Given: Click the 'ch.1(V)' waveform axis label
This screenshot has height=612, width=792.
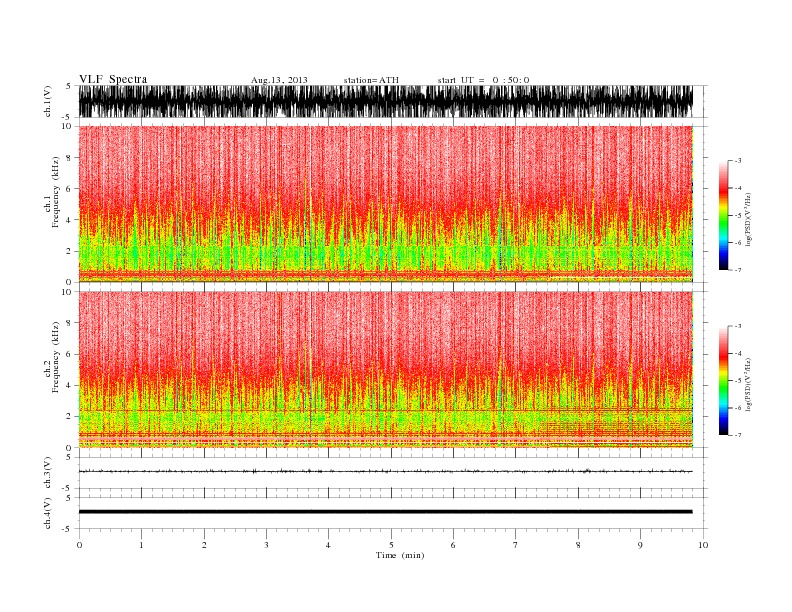Looking at the screenshot, I should click(47, 101).
